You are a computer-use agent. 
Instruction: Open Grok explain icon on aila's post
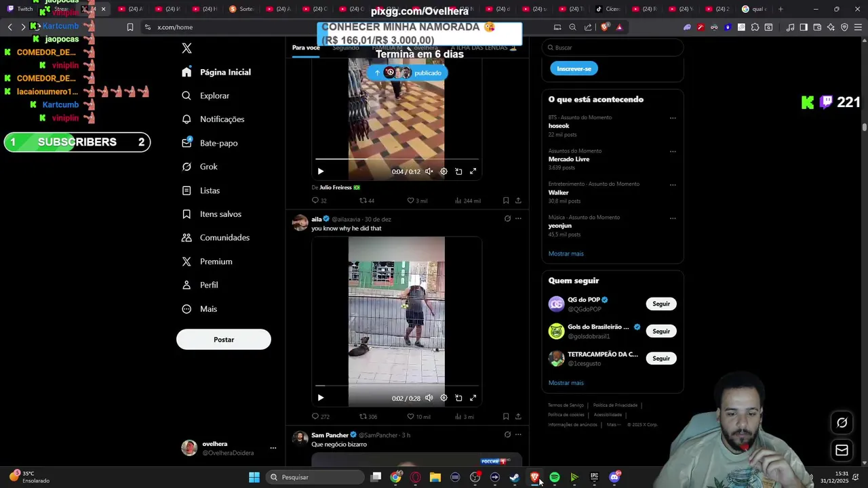(x=507, y=218)
